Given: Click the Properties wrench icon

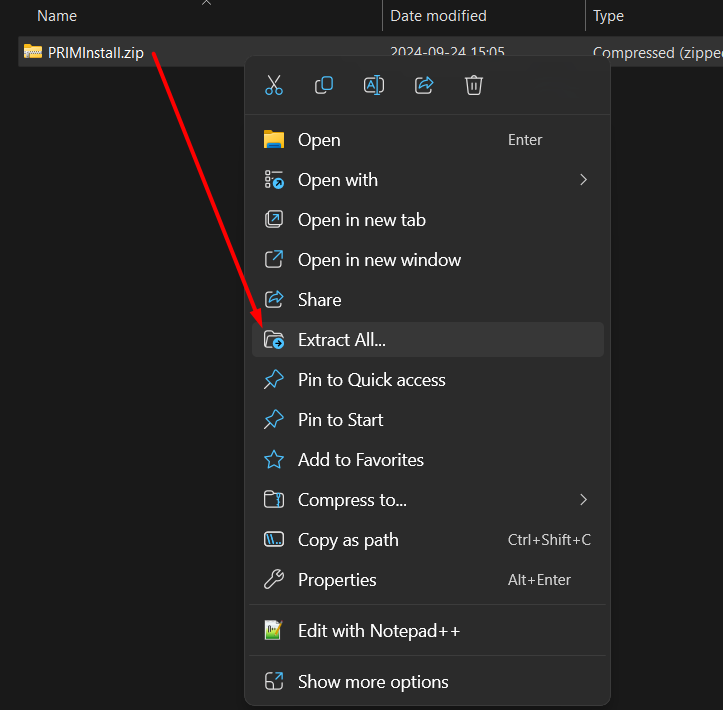Looking at the screenshot, I should 273,580.
